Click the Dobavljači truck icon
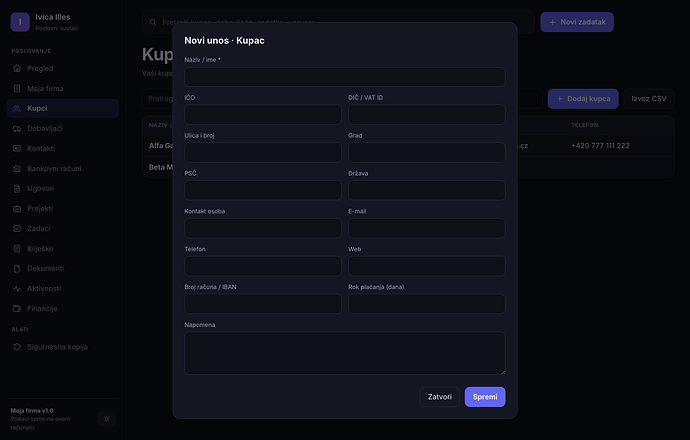Image resolution: width=690 pixels, height=440 pixels. (x=17, y=128)
